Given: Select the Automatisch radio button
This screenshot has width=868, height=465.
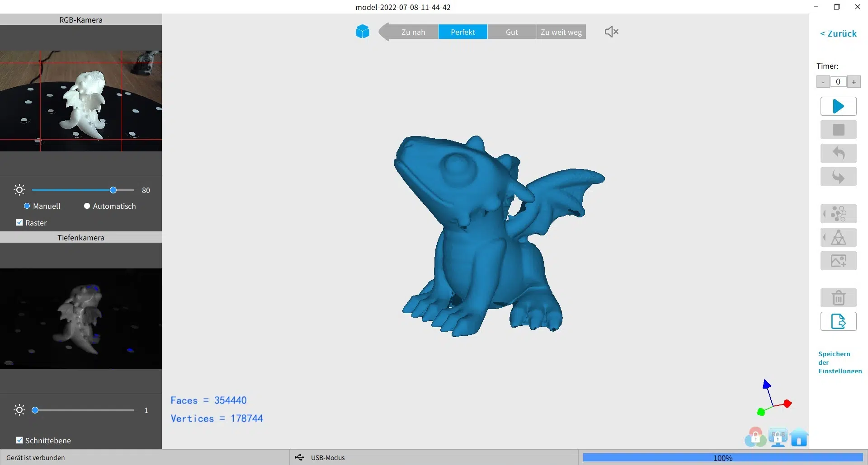Looking at the screenshot, I should point(87,206).
